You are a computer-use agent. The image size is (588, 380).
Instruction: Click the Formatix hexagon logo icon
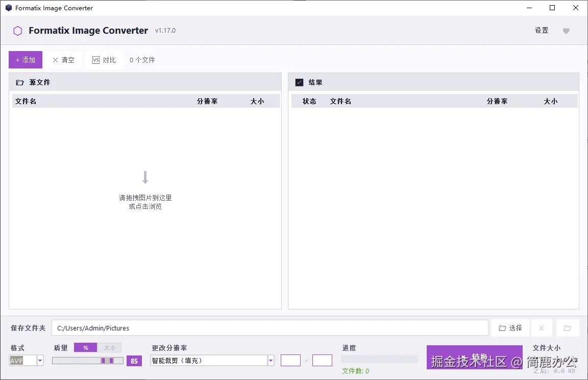[x=18, y=31]
